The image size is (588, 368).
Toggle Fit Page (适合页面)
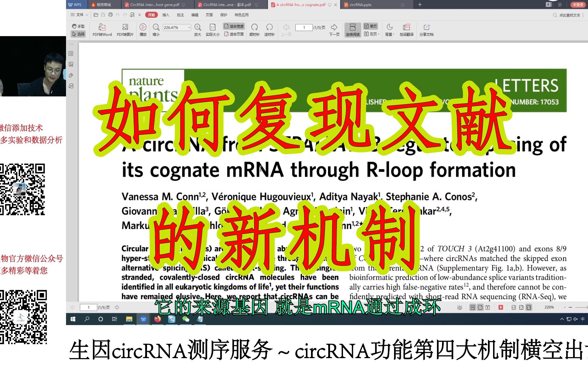[234, 34]
